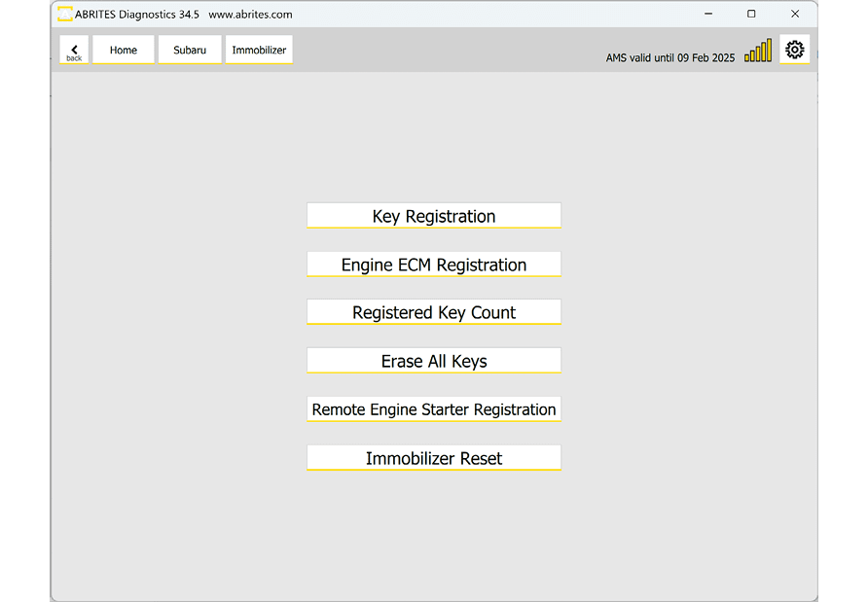
Task: Select the Immobilizer breadcrumb item
Action: tap(259, 51)
